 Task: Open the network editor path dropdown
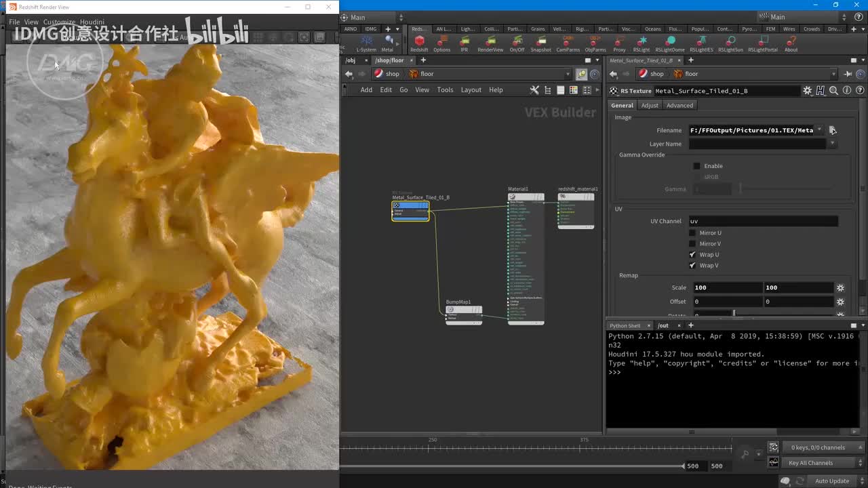click(x=568, y=74)
